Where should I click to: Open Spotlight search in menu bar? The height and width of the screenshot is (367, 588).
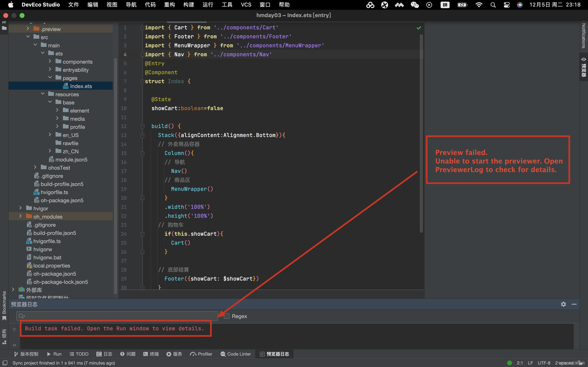coord(493,5)
